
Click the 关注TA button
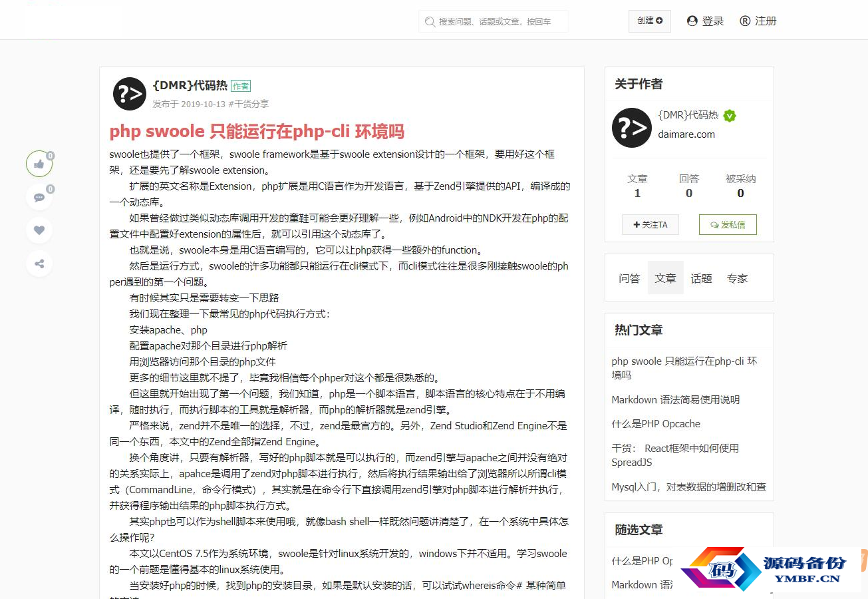pyautogui.click(x=651, y=225)
